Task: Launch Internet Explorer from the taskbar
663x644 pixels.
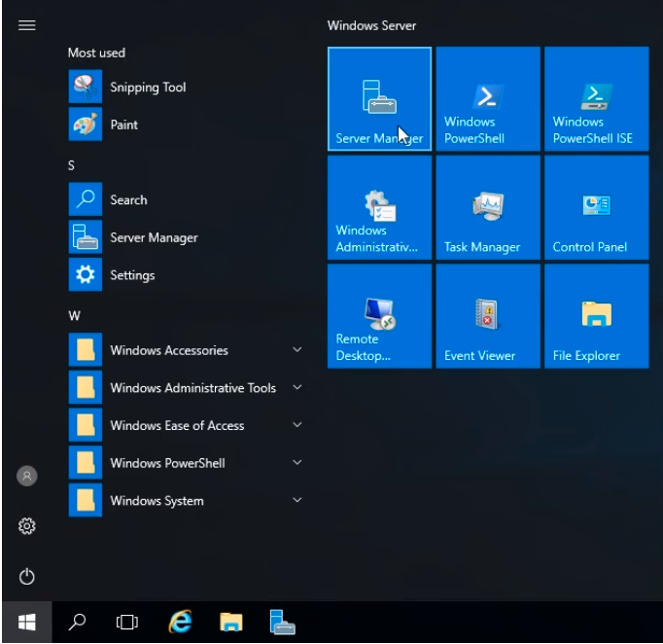Action: click(180, 622)
